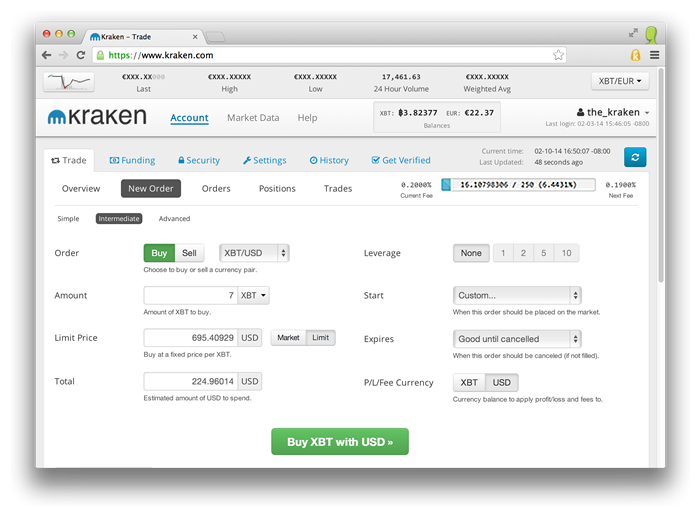Click the Total input field
Image resolution: width=700 pixels, height=516 pixels.
(x=191, y=382)
